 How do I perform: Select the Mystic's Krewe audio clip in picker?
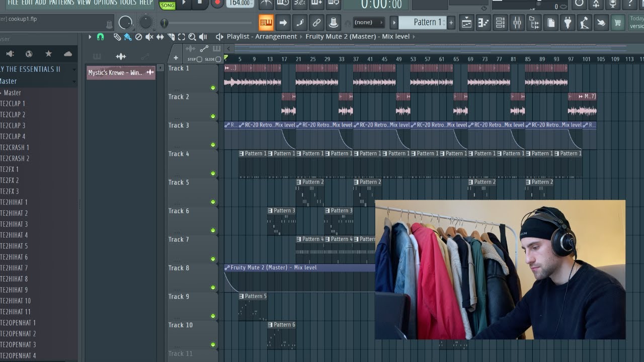[121, 73]
